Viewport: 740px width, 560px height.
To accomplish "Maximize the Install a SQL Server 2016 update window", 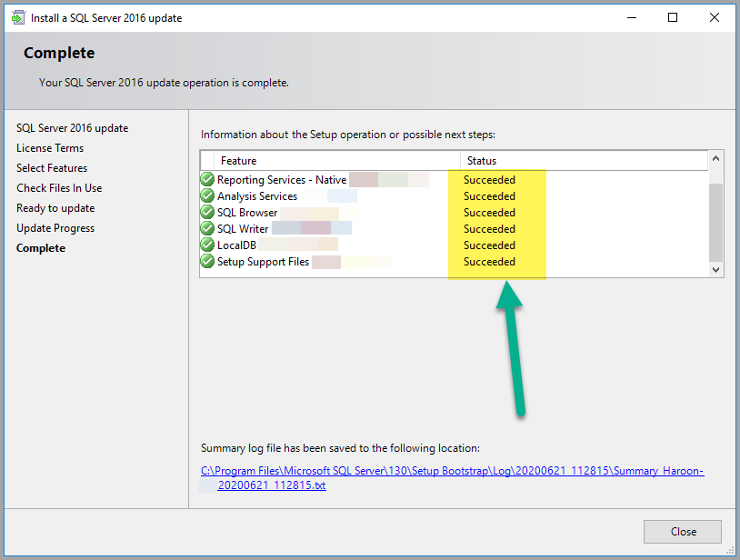I will click(x=673, y=18).
